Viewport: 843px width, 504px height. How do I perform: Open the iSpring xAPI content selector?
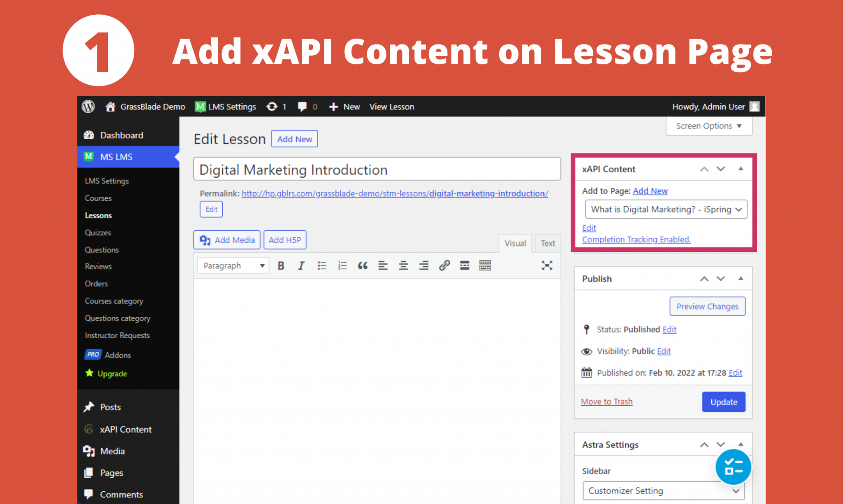coord(665,209)
